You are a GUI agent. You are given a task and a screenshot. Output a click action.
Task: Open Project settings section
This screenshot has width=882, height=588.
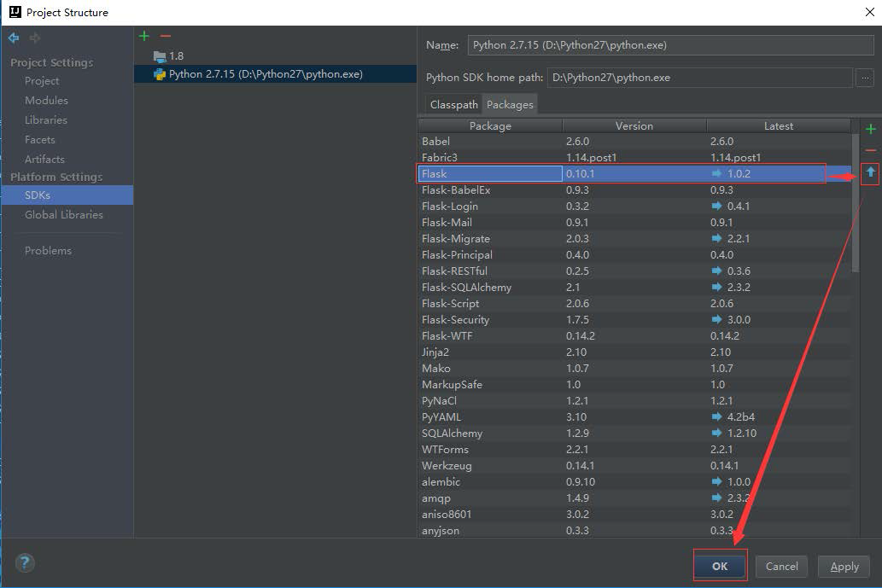42,81
